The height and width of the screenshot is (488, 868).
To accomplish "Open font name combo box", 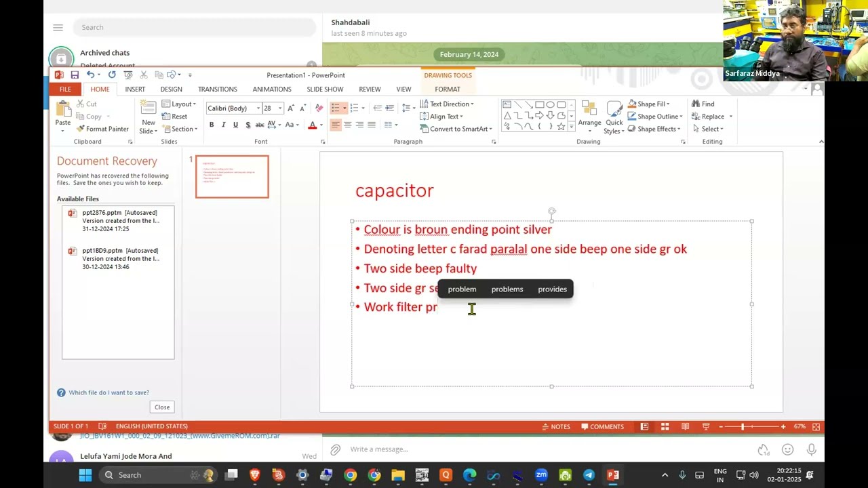I will coord(258,108).
